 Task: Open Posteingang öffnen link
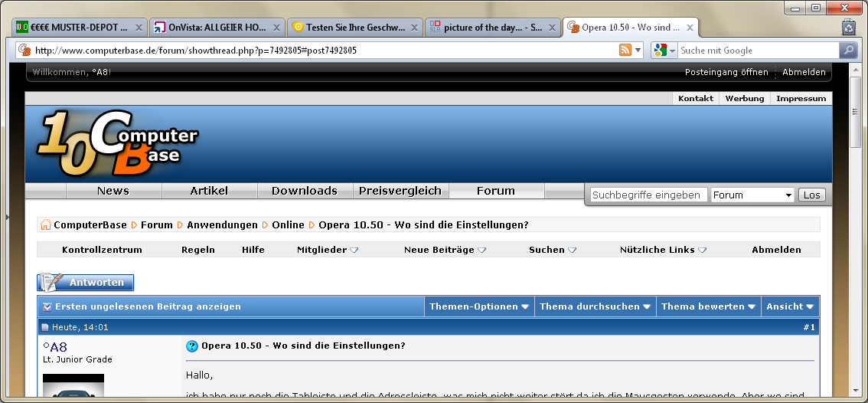click(726, 72)
